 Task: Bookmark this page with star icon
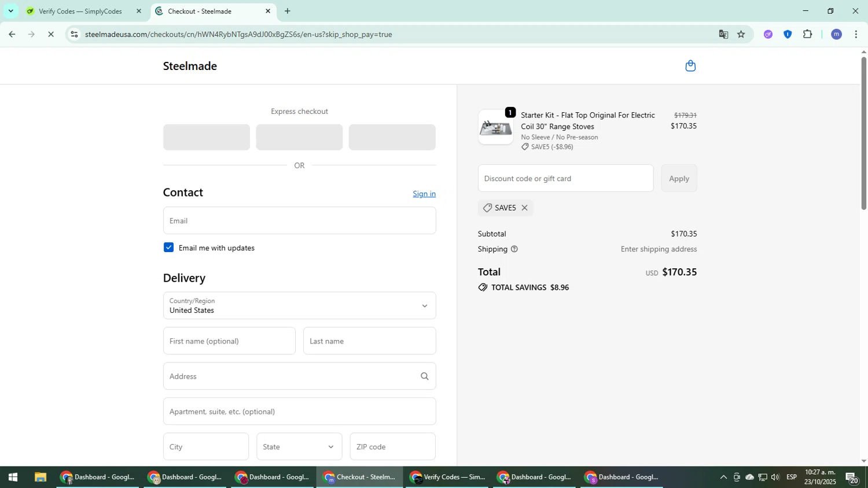tap(741, 35)
